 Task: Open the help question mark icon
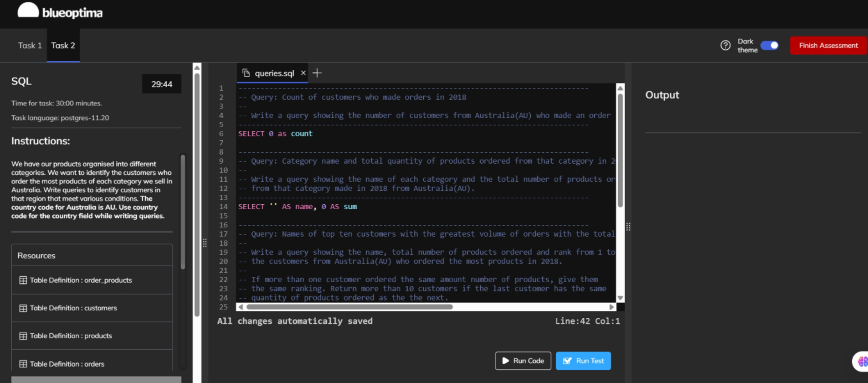point(725,46)
